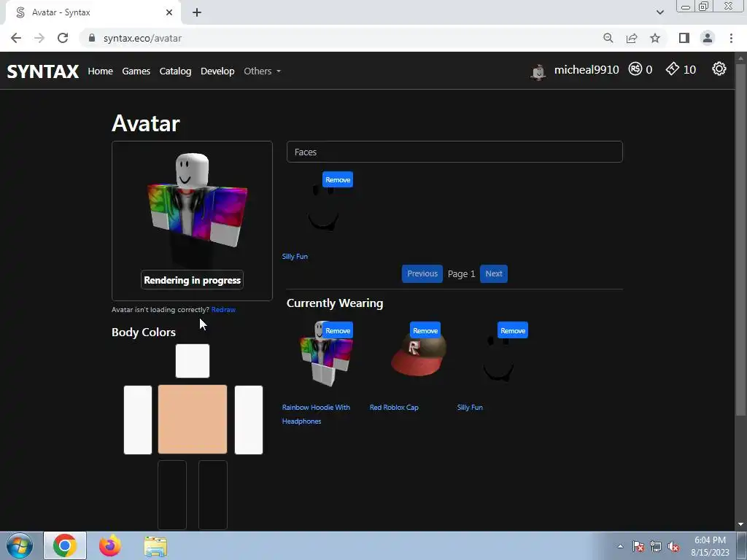Remove Red Roblox Cap

coord(425,330)
